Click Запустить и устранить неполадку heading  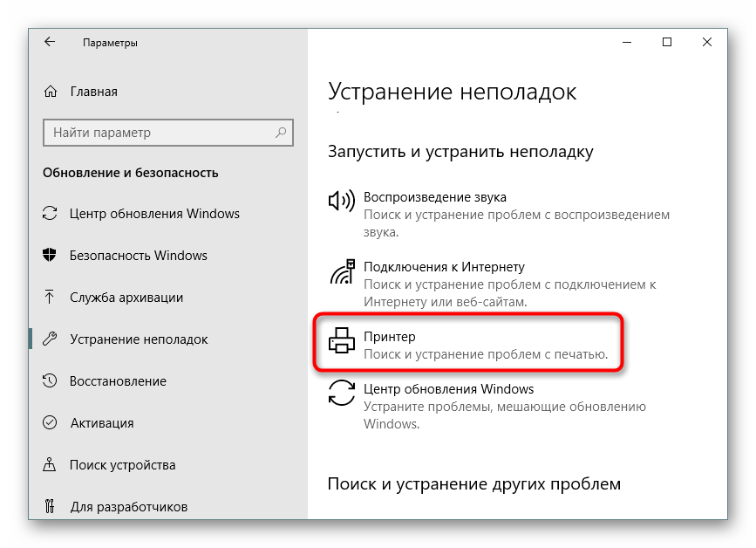tap(460, 152)
